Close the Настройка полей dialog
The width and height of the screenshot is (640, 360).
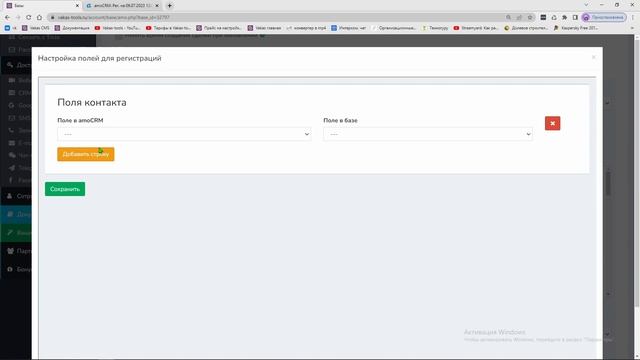pos(593,57)
